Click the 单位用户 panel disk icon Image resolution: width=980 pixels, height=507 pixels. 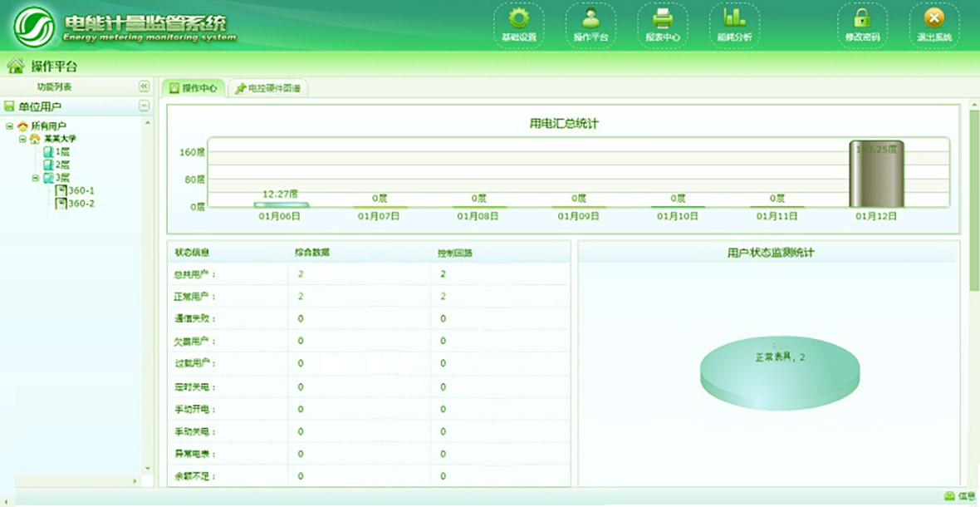click(x=7, y=106)
